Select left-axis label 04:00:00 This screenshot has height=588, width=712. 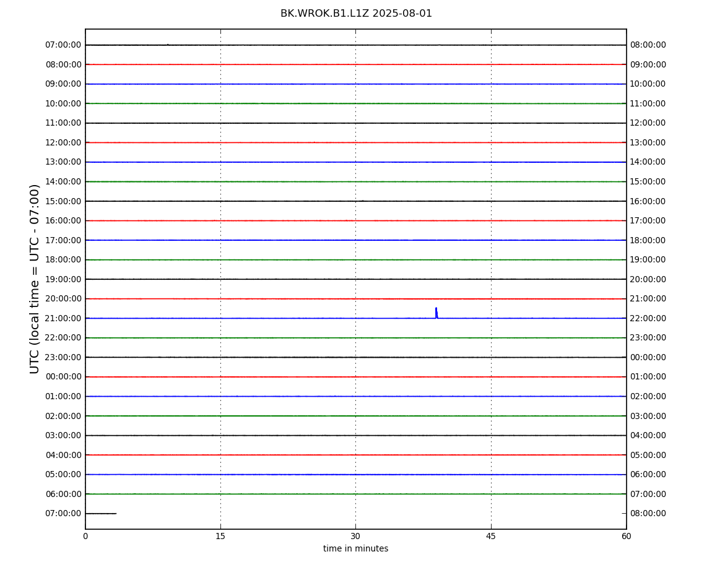(64, 455)
